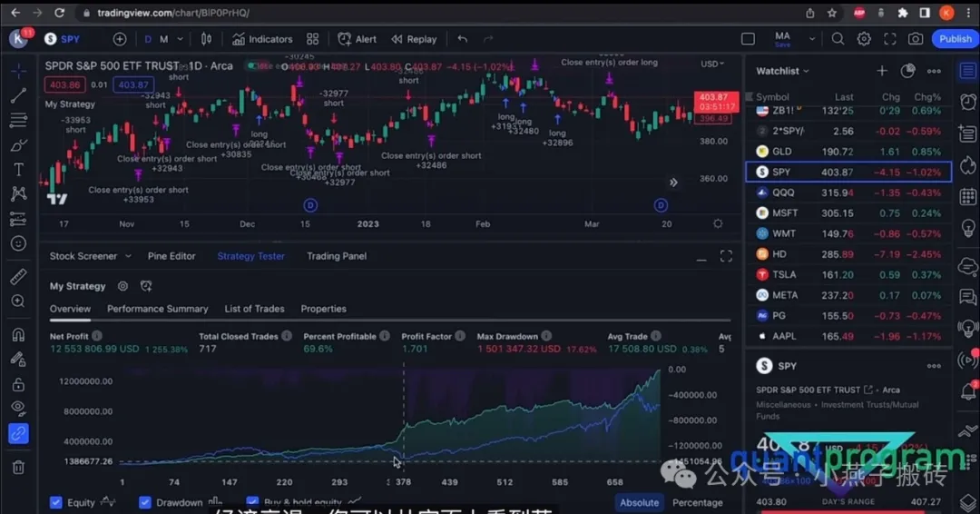980x514 pixels.
Task: Undo the last chart action
Action: point(462,39)
